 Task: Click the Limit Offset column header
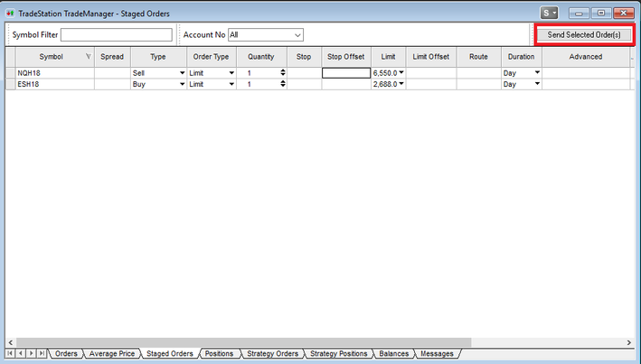431,57
